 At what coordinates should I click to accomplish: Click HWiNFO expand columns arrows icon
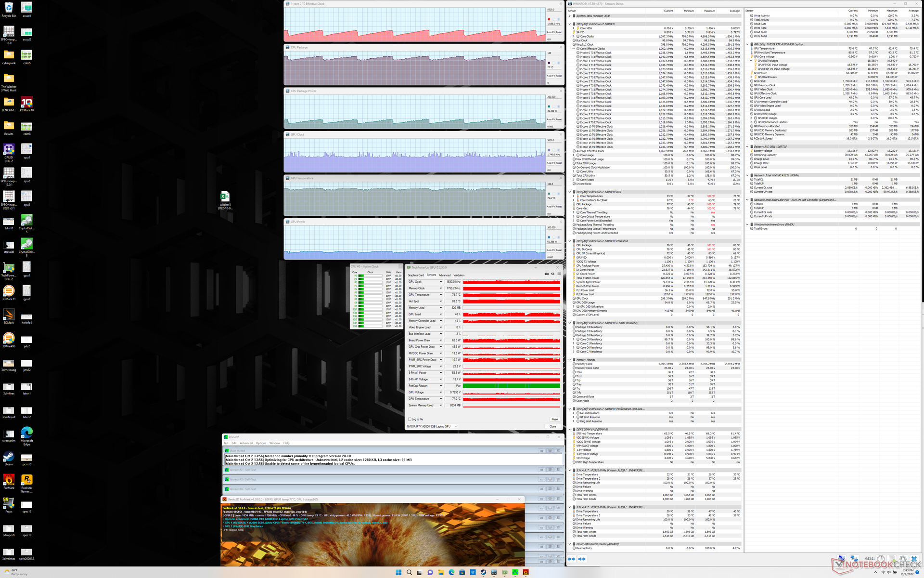tap(572, 559)
